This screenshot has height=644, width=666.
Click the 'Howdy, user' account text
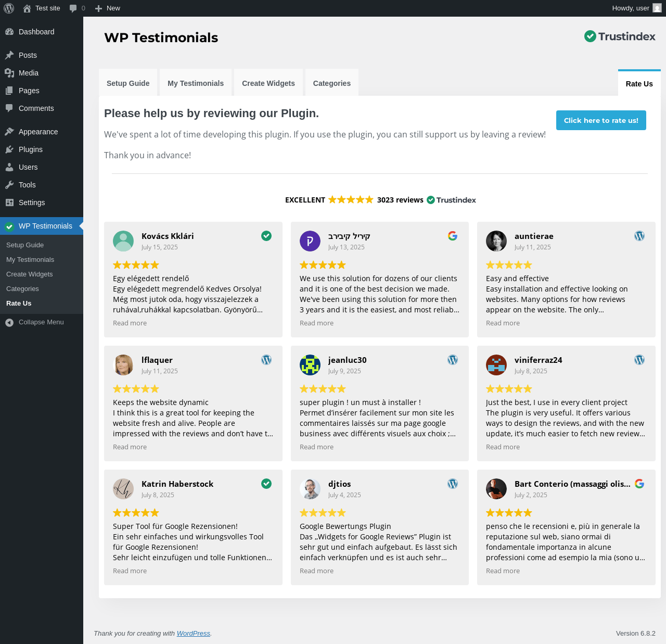(631, 8)
